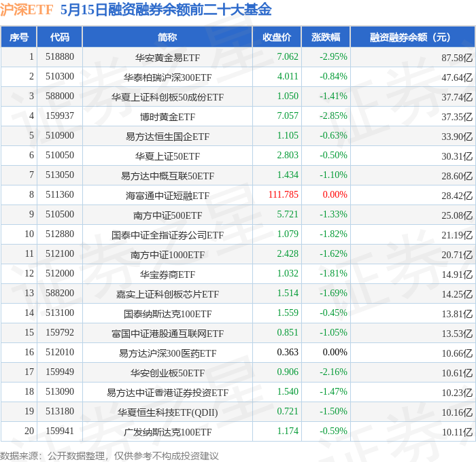Click the name 广发纳斯达克100ETF
Screen dimensions: 476x462
(x=167, y=432)
